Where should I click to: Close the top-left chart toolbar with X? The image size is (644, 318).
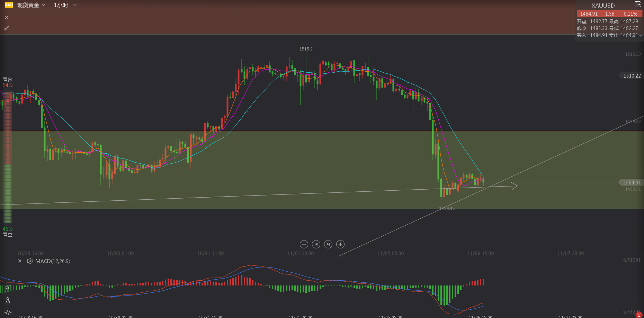point(7,17)
